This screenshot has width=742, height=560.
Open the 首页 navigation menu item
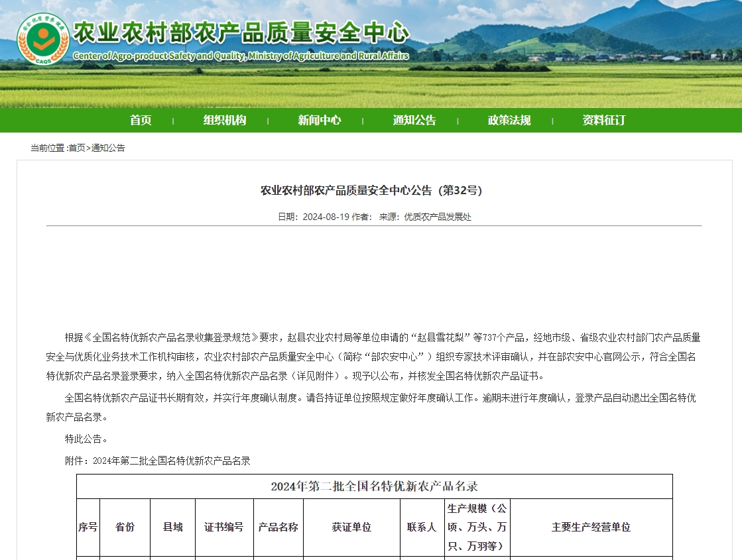(141, 120)
